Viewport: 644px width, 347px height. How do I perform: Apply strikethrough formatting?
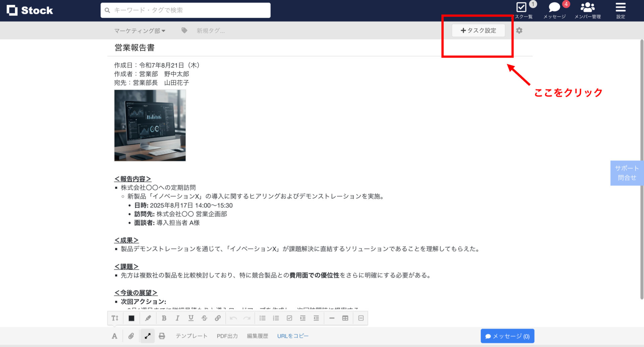coord(204,318)
